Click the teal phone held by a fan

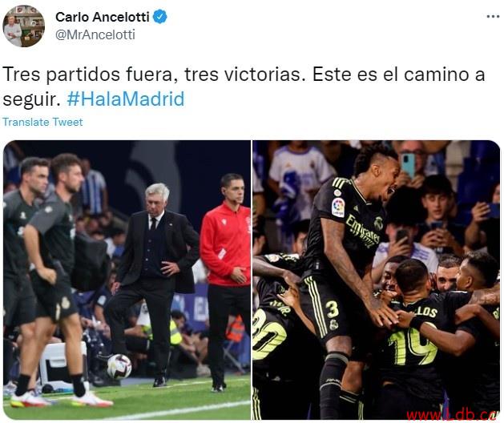(x=408, y=165)
